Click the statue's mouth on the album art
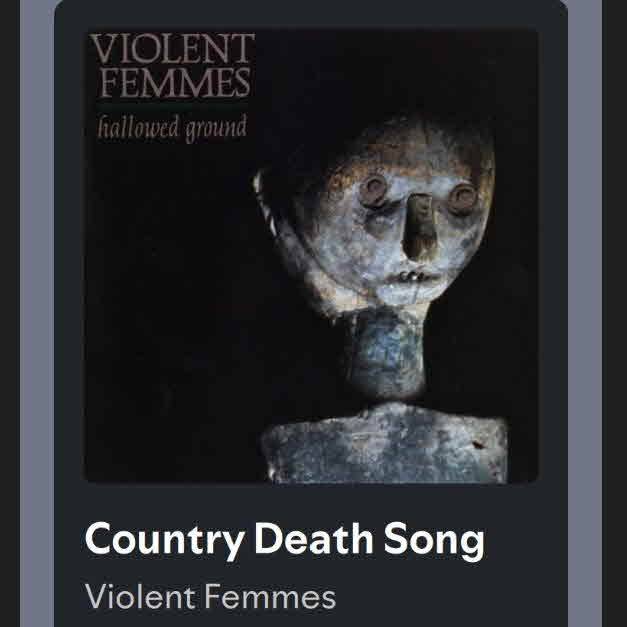 pos(412,277)
